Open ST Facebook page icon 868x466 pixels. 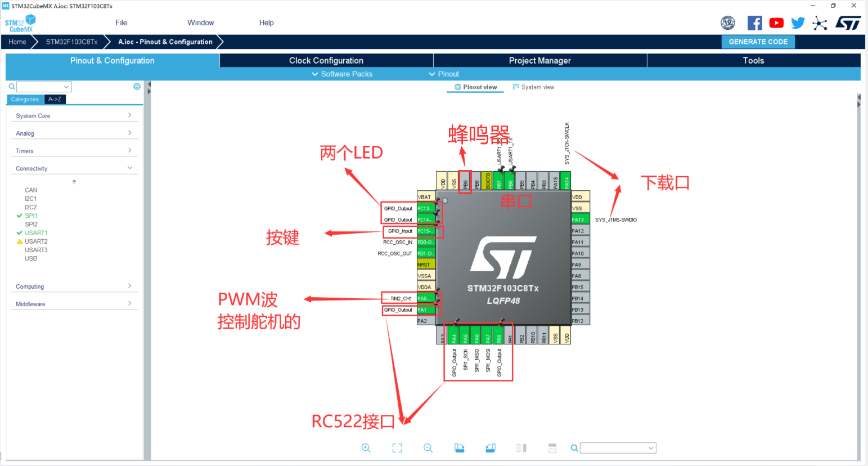click(x=755, y=23)
